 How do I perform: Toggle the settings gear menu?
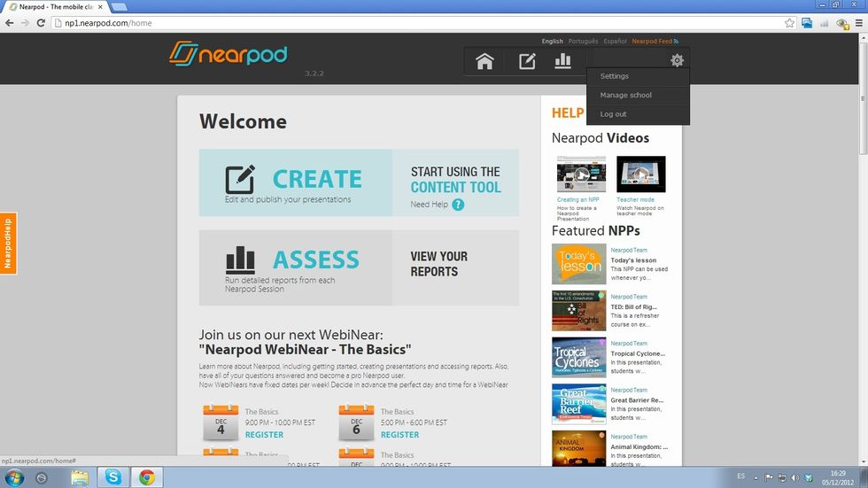pyautogui.click(x=677, y=60)
